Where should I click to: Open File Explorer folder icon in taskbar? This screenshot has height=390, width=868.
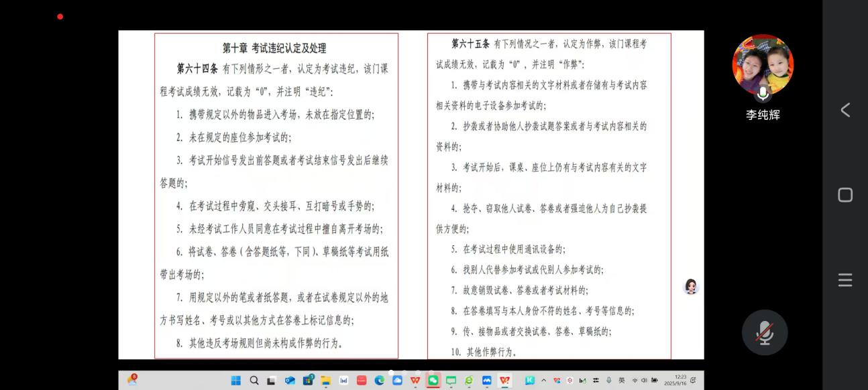coord(326,381)
